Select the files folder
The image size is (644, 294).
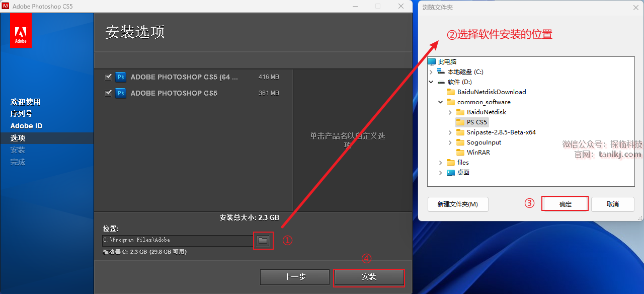click(463, 162)
